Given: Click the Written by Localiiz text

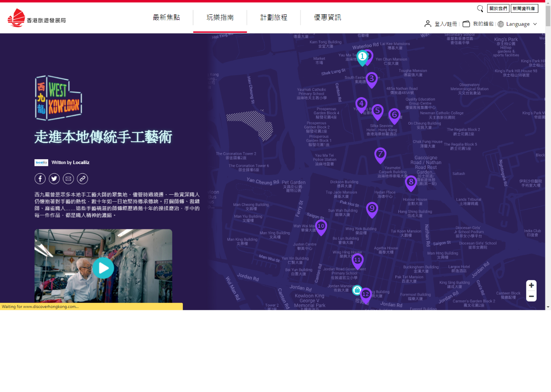Looking at the screenshot, I should [x=70, y=163].
